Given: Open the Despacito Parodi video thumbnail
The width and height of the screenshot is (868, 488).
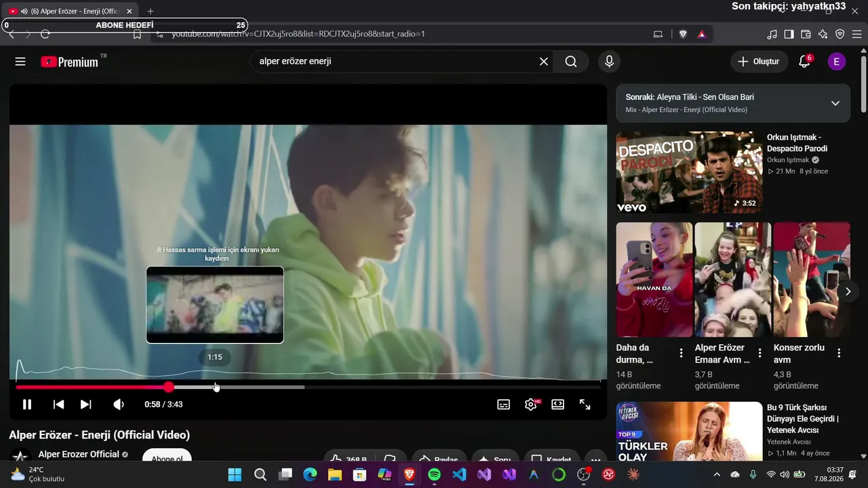Looking at the screenshot, I should 689,173.
